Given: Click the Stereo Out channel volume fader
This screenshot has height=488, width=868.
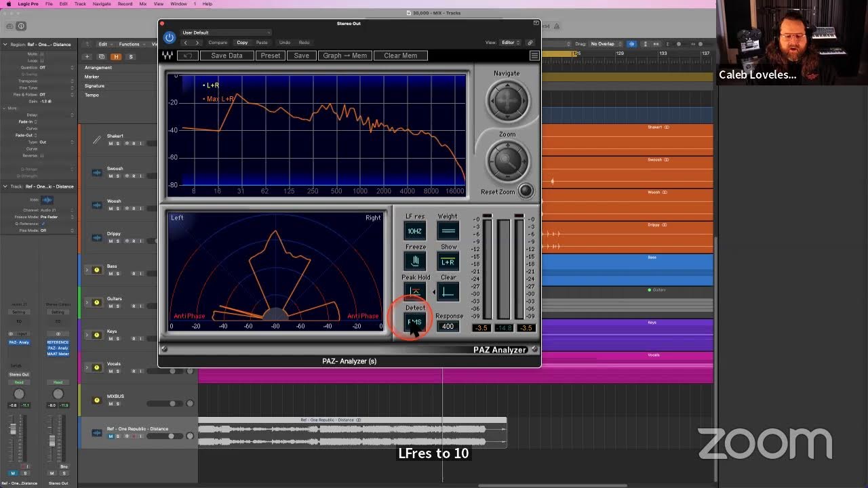Looking at the screenshot, I should 52,441.
